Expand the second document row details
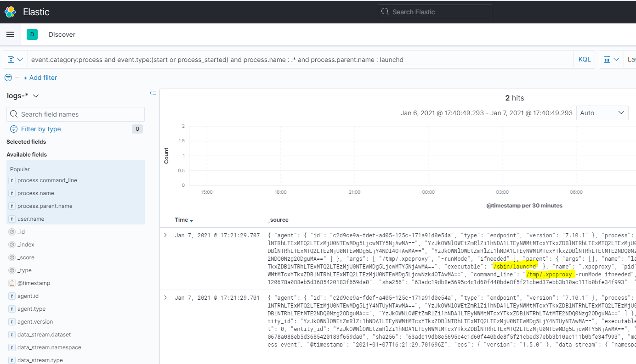Image resolution: width=636 pixels, height=364 pixels. [x=165, y=297]
